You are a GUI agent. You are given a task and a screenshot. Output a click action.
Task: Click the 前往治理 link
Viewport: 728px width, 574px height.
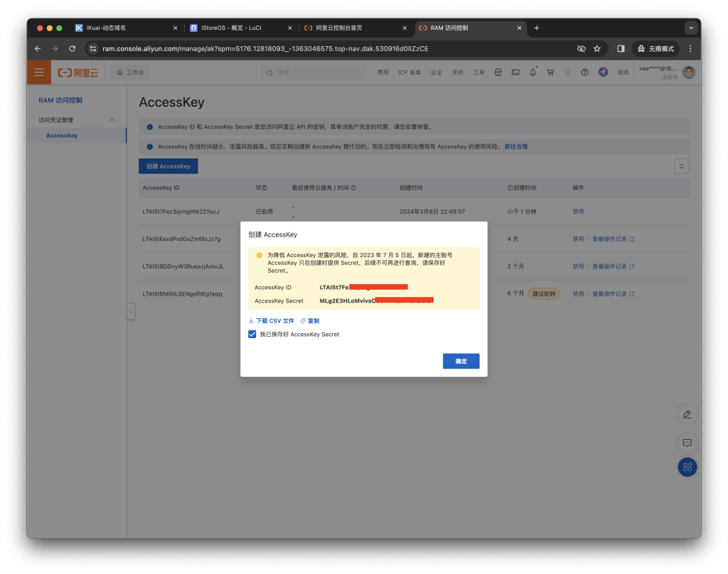(x=516, y=146)
